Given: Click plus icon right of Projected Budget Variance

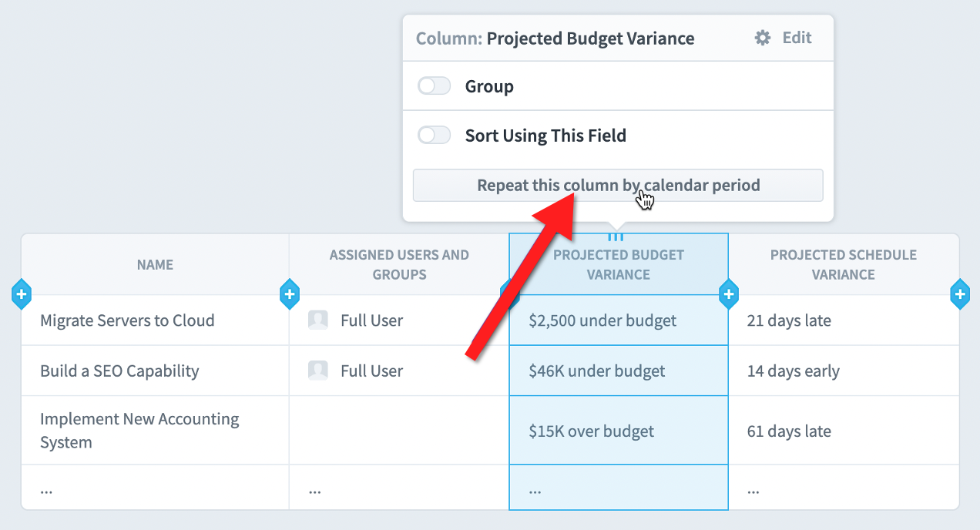Looking at the screenshot, I should pyautogui.click(x=729, y=294).
